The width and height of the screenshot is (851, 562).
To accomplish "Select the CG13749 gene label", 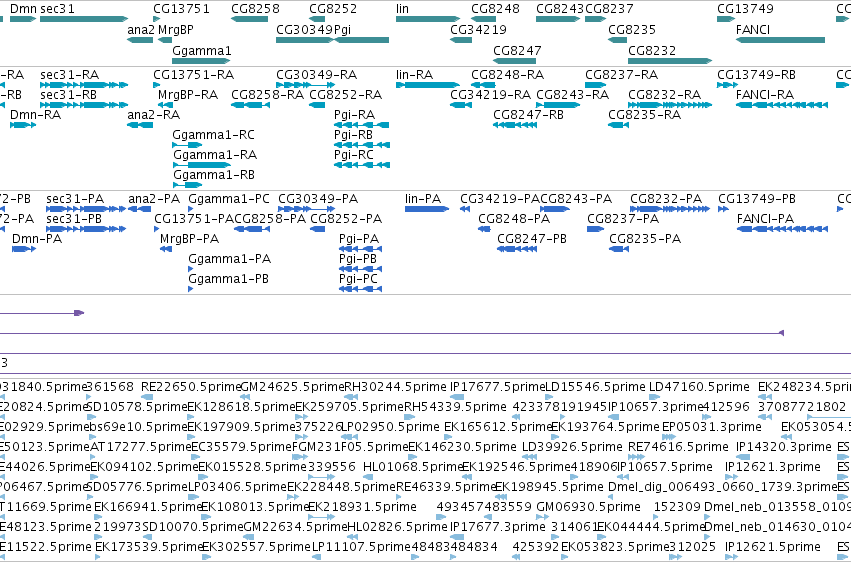I will point(745,9).
